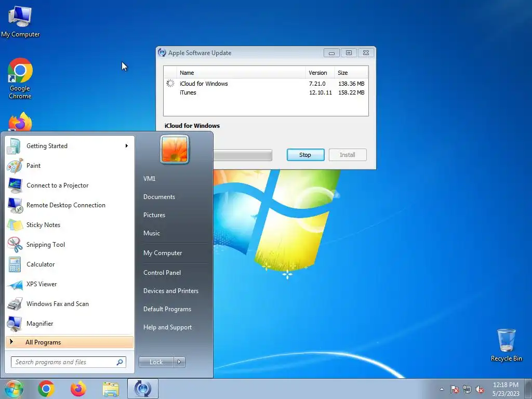Launch the Snipping Tool scissors icon
532x399 pixels.
coord(14,245)
